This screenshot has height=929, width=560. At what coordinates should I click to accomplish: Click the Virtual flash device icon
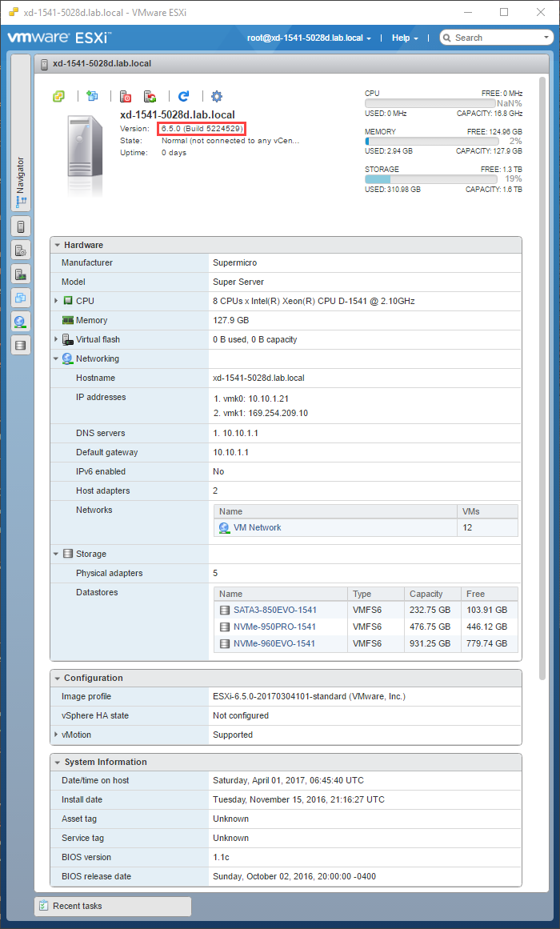pos(67,339)
